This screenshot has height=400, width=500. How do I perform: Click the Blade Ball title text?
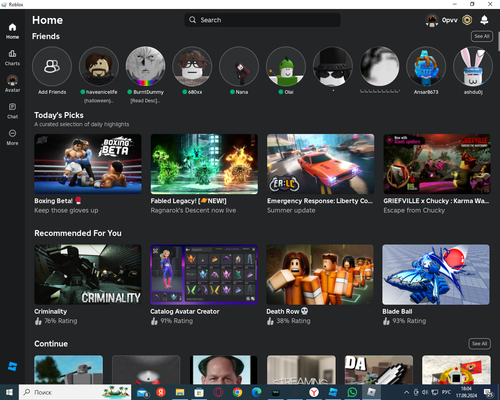tap(397, 312)
